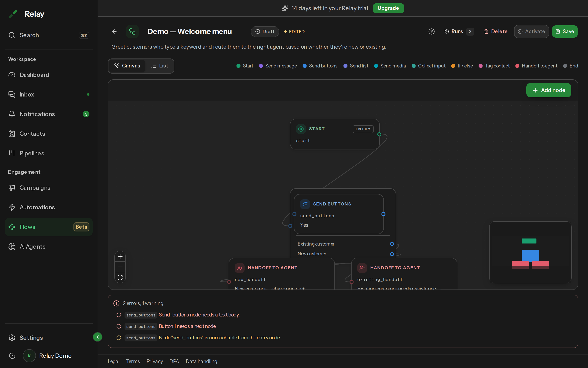Click the Existing customer output port
This screenshot has width=588, height=368.
click(x=392, y=244)
